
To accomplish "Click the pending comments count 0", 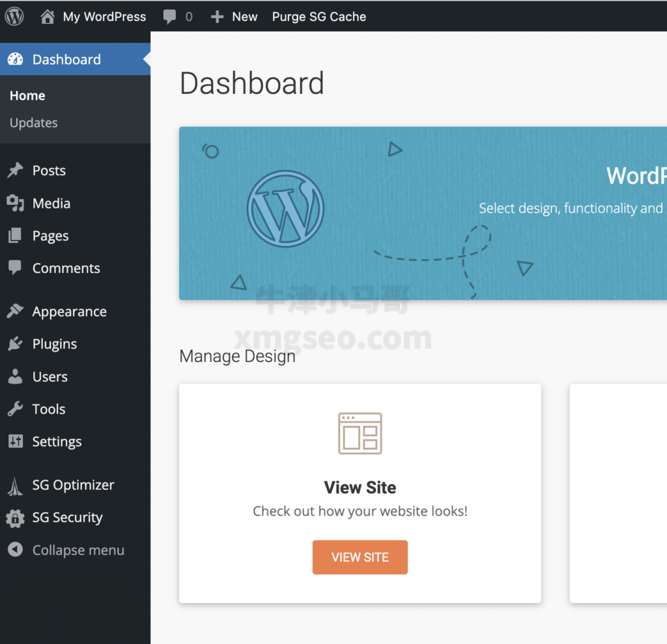I will click(189, 16).
